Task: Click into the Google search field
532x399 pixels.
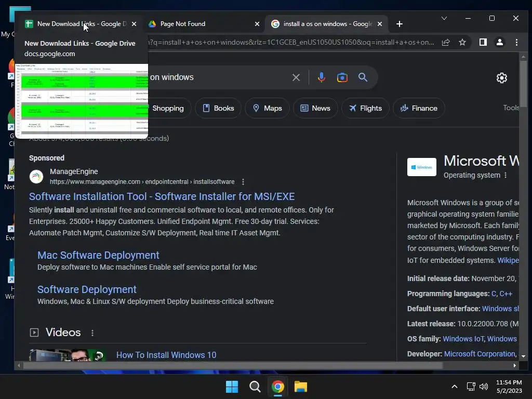Action: [217, 77]
